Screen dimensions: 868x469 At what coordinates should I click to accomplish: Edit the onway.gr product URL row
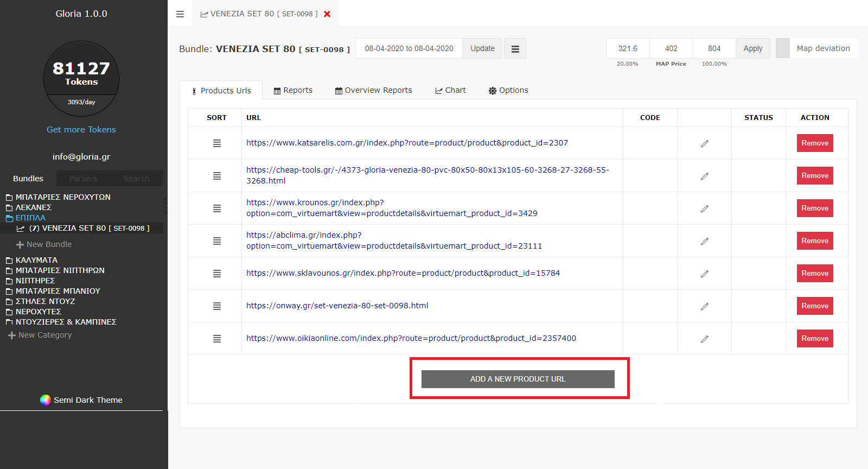coord(704,306)
